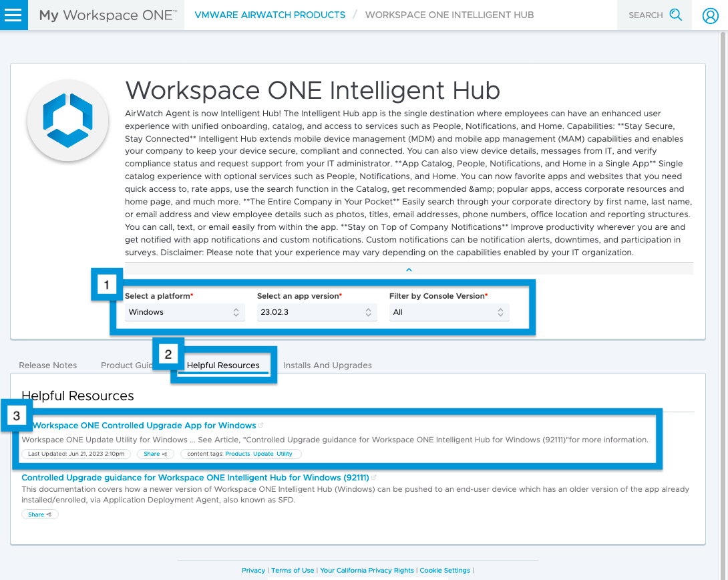Screen dimensions: 728x580
Task: Click the search magnifier icon
Action: (x=675, y=14)
